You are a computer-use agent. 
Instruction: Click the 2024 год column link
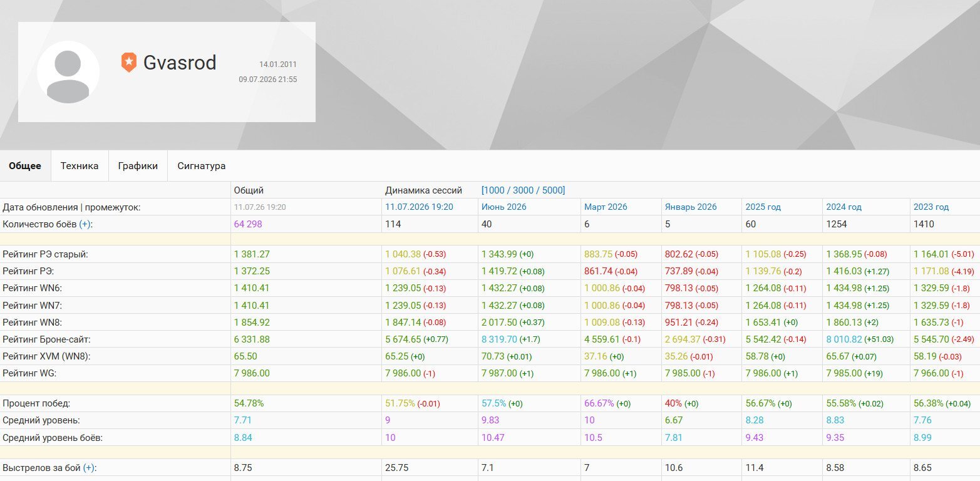(844, 207)
